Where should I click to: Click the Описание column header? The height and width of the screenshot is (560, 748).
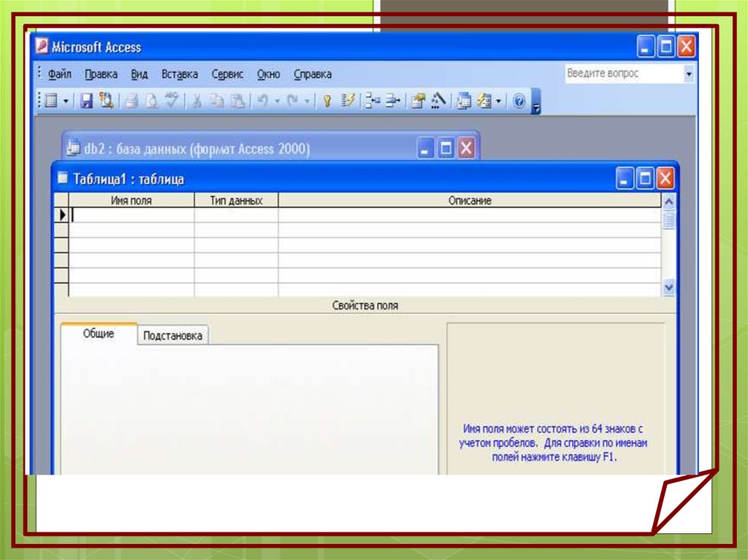(x=470, y=200)
